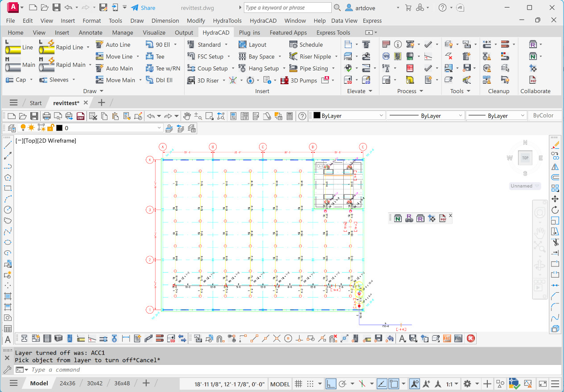
Task: Click the TOP face of ViewCube
Action: pyautogui.click(x=525, y=158)
